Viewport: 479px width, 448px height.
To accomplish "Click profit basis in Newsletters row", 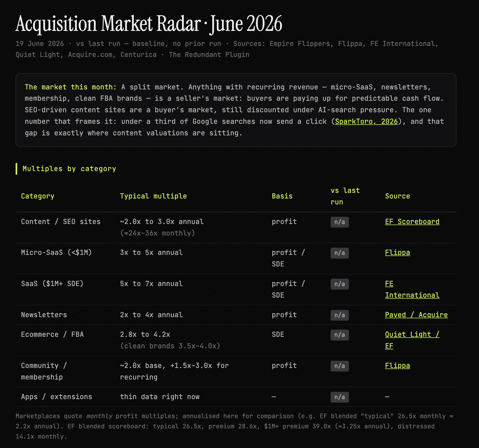I will click(x=284, y=315).
